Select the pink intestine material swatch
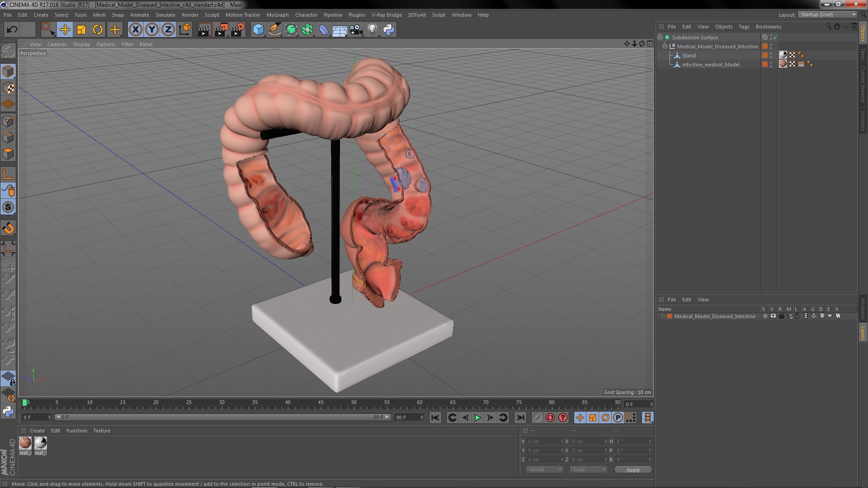Screen dimensions: 868x488 point(25,443)
